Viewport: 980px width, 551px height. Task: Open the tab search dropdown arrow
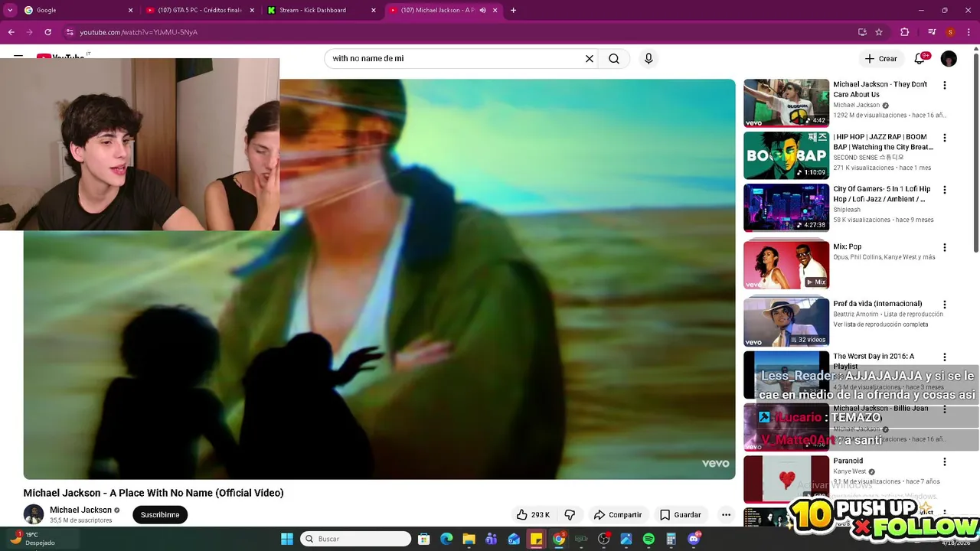[x=10, y=10]
